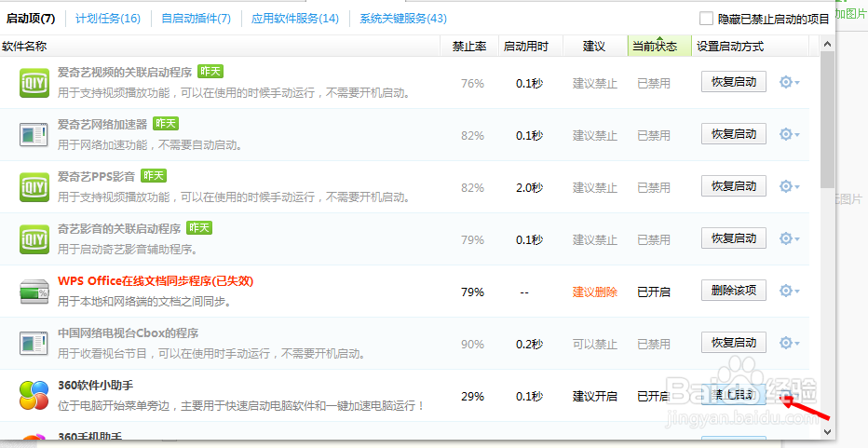Click the iQIYI icon for 奇艺影音的关联启动程序

(34, 239)
